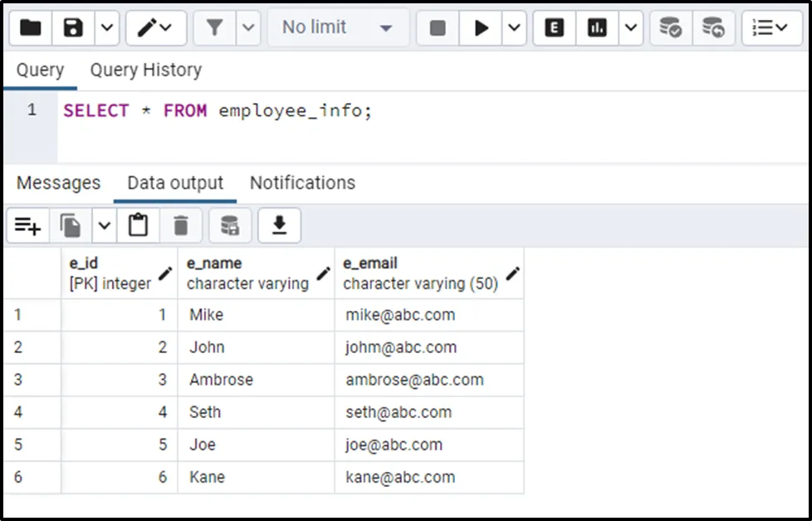Click the Stop query square icon

(x=438, y=28)
